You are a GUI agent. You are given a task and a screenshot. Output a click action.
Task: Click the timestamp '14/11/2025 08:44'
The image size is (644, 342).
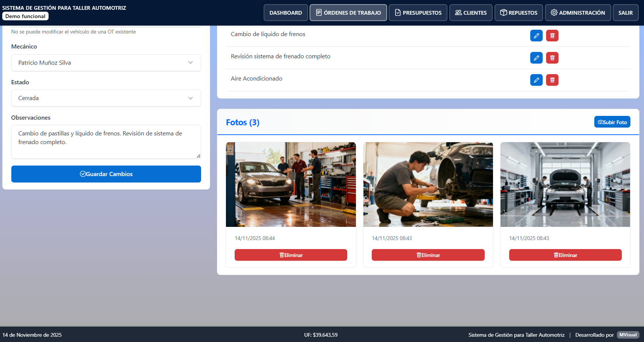click(x=255, y=238)
